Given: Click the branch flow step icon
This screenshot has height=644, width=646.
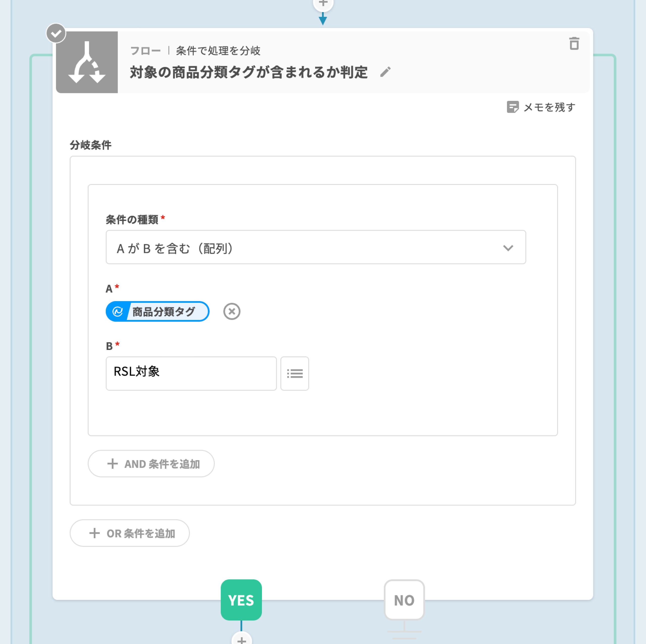Looking at the screenshot, I should click(87, 62).
